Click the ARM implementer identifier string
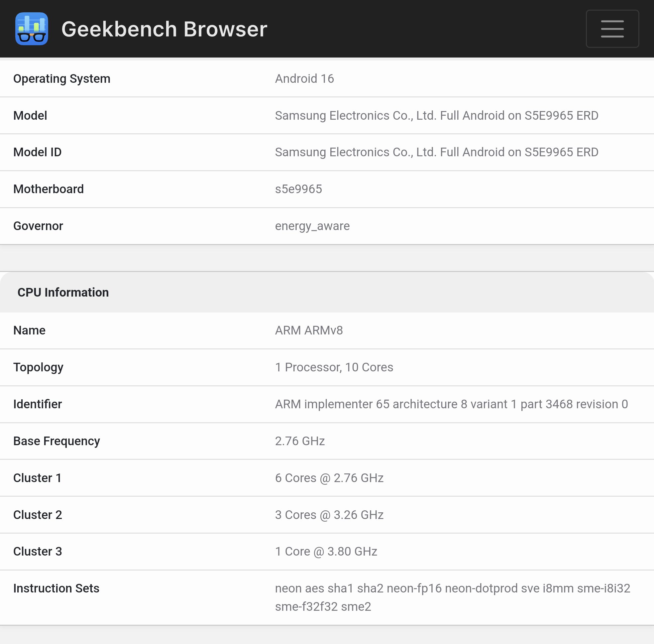This screenshot has width=654, height=644. tap(451, 404)
